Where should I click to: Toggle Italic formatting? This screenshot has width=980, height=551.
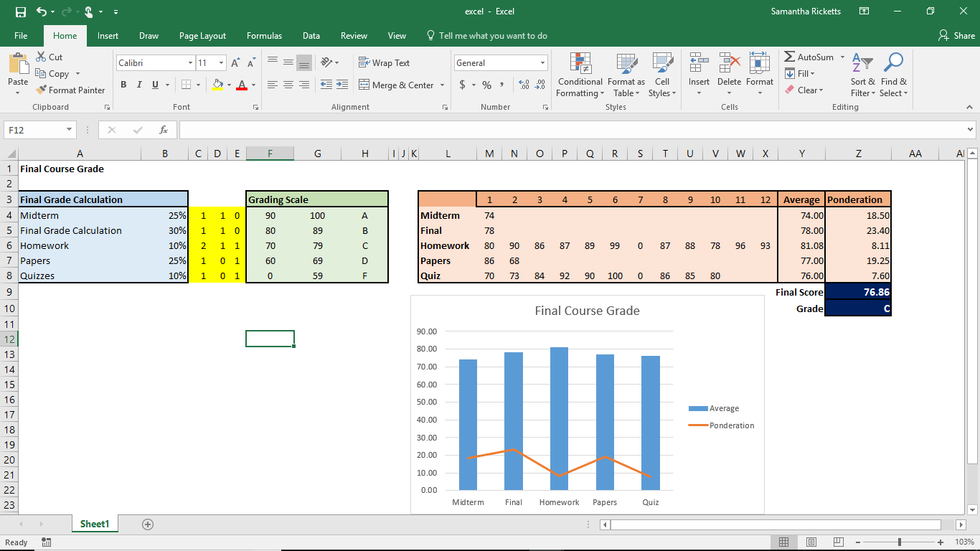pyautogui.click(x=139, y=85)
